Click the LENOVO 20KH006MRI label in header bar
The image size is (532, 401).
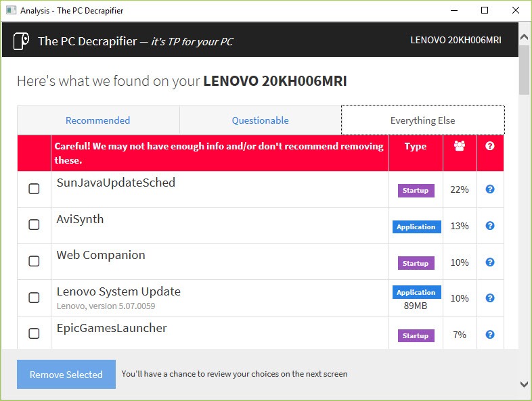(456, 41)
